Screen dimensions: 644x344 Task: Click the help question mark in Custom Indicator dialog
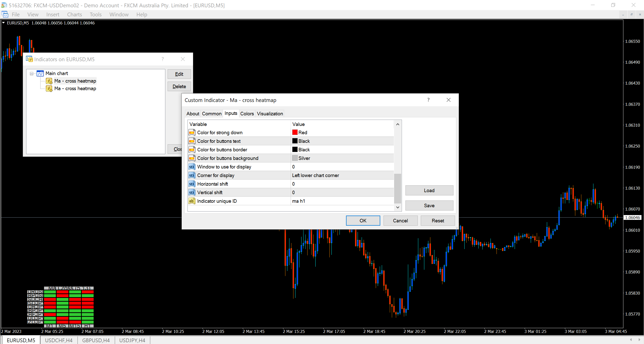[x=428, y=100]
